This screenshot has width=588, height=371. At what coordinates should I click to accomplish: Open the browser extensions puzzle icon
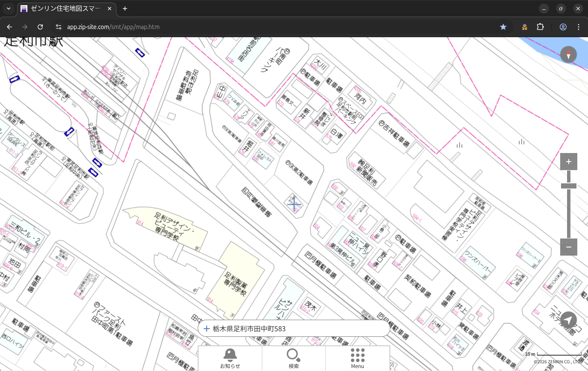click(540, 27)
